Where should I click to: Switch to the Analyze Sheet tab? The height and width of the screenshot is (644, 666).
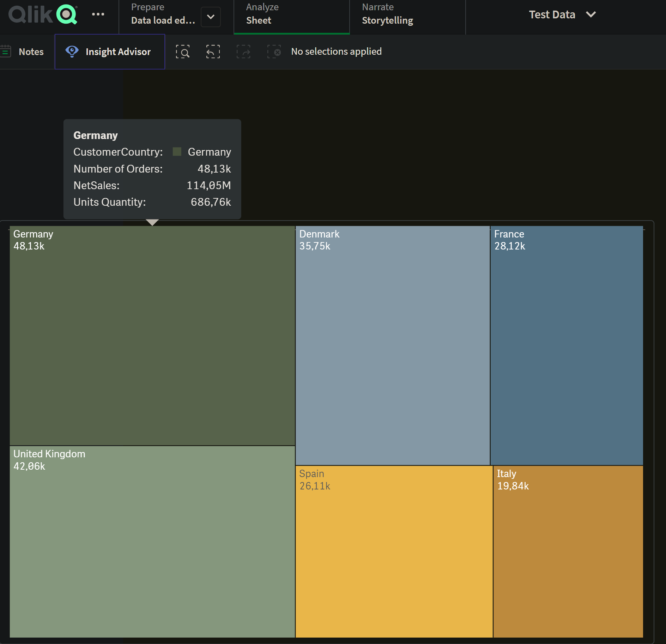coord(291,14)
